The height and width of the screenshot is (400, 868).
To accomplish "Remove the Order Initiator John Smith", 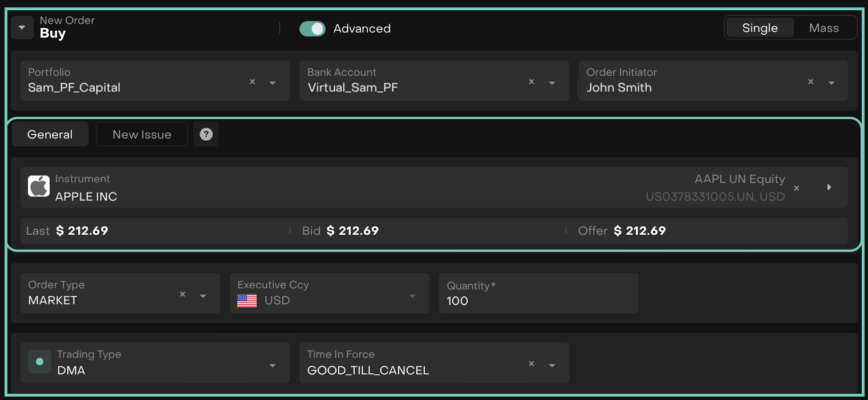I will pyautogui.click(x=810, y=82).
